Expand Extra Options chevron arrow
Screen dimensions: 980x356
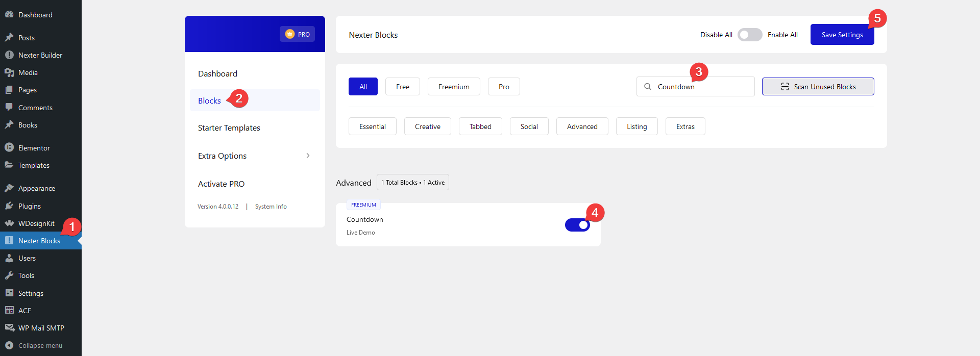(x=308, y=156)
